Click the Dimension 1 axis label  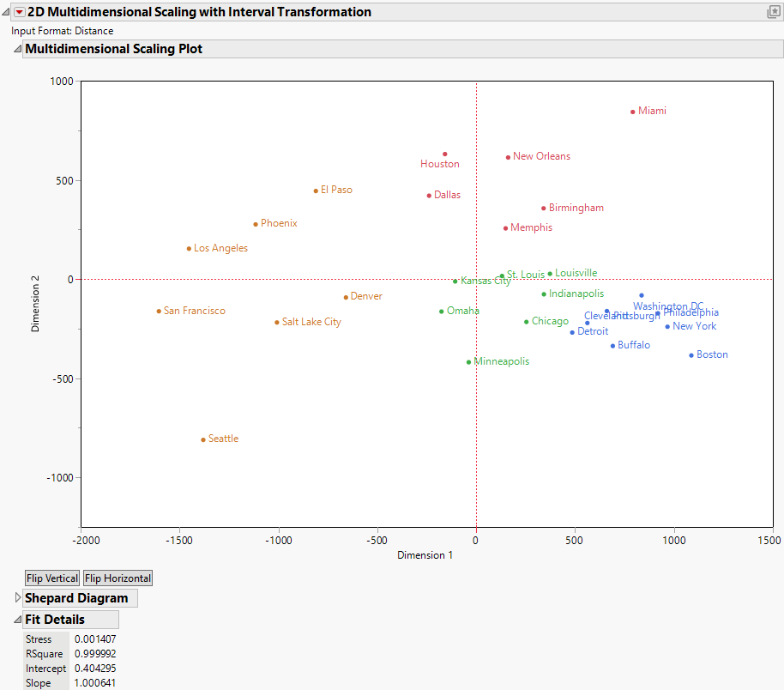tap(425, 555)
